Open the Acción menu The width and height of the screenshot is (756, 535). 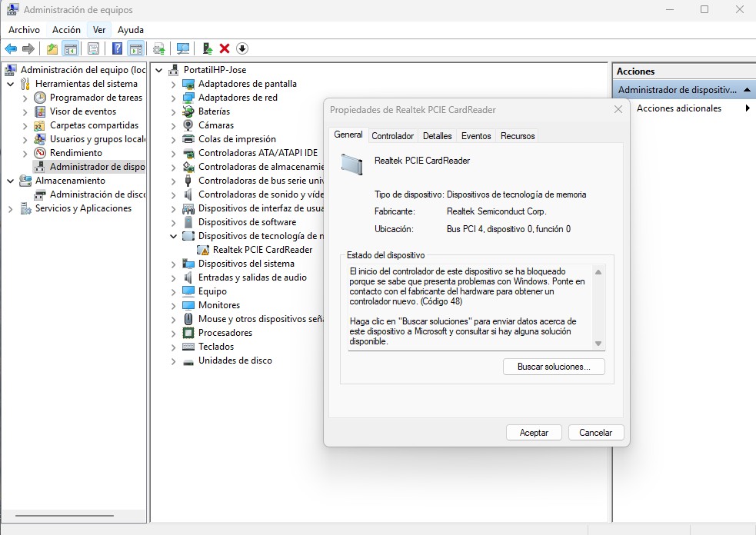(66, 30)
